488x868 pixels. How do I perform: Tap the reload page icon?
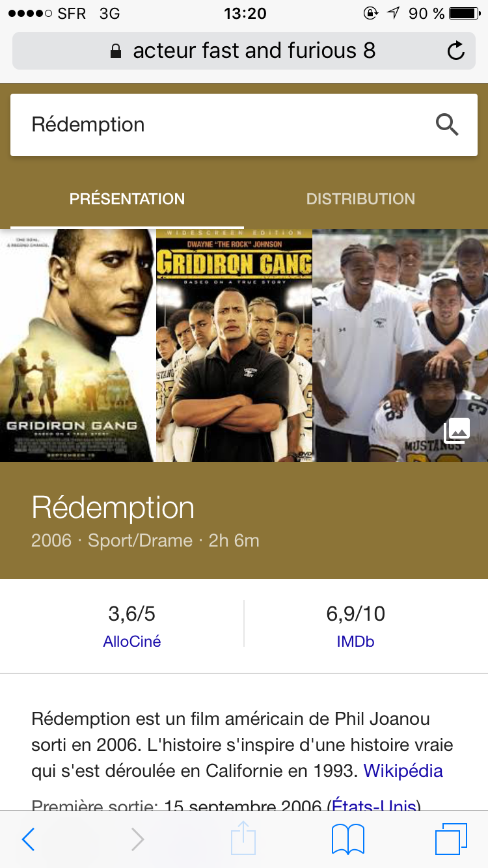(x=456, y=51)
